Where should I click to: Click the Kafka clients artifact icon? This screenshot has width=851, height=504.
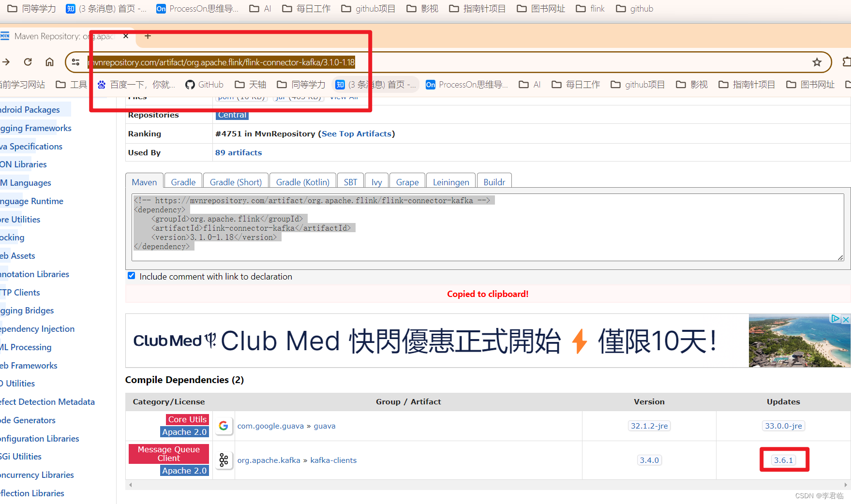224,460
